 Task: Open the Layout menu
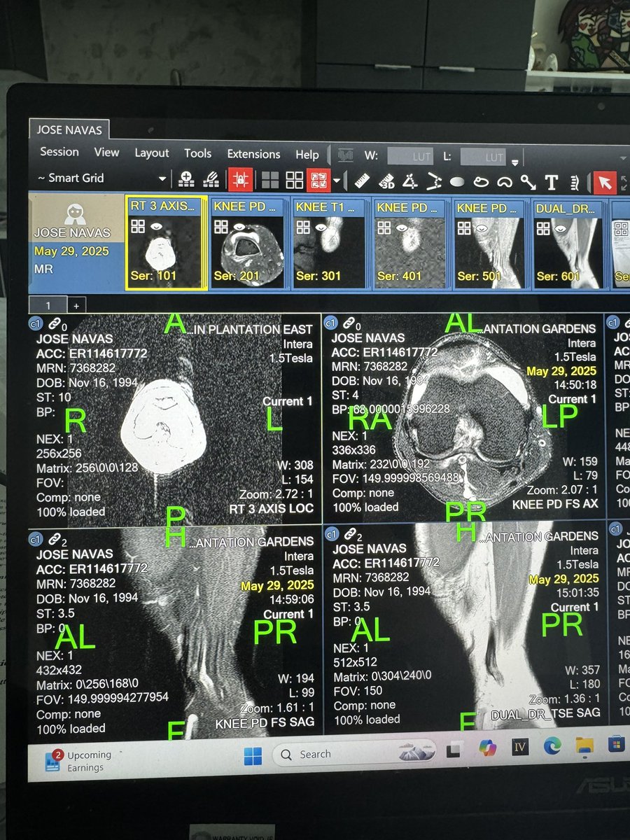pyautogui.click(x=152, y=153)
